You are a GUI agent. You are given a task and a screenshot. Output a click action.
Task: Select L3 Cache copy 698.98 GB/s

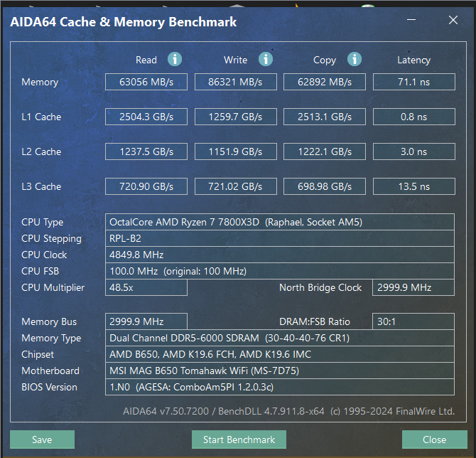[325, 186]
